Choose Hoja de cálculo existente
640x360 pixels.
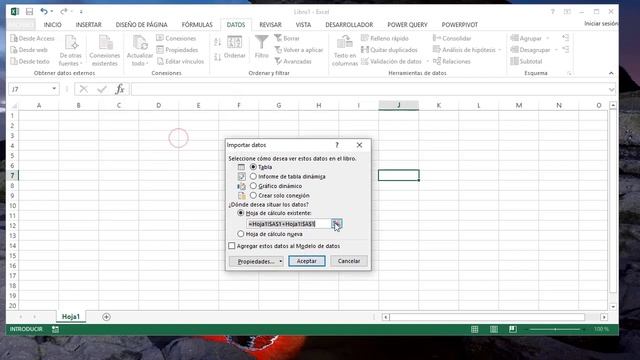pyautogui.click(x=241, y=213)
